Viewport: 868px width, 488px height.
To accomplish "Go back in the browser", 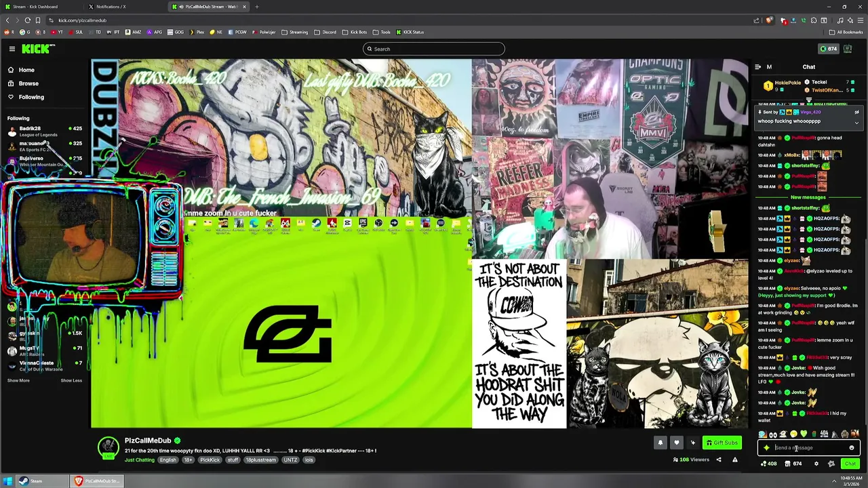I will [7, 20].
